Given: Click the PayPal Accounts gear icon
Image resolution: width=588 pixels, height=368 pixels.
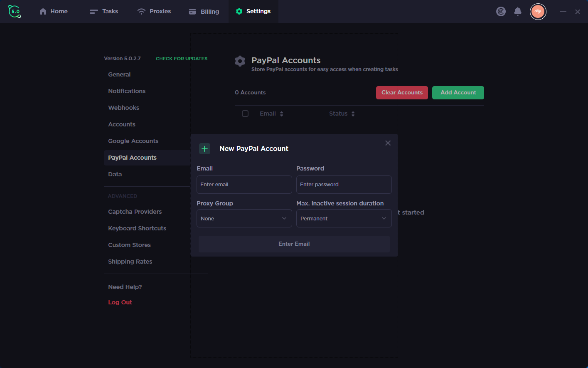Looking at the screenshot, I should click(x=240, y=61).
